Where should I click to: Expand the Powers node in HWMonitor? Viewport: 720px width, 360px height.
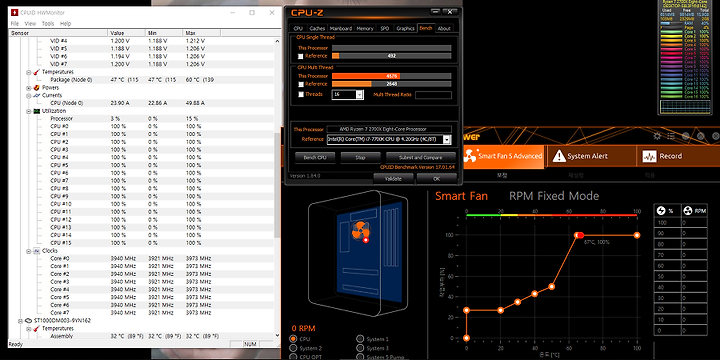click(29, 88)
